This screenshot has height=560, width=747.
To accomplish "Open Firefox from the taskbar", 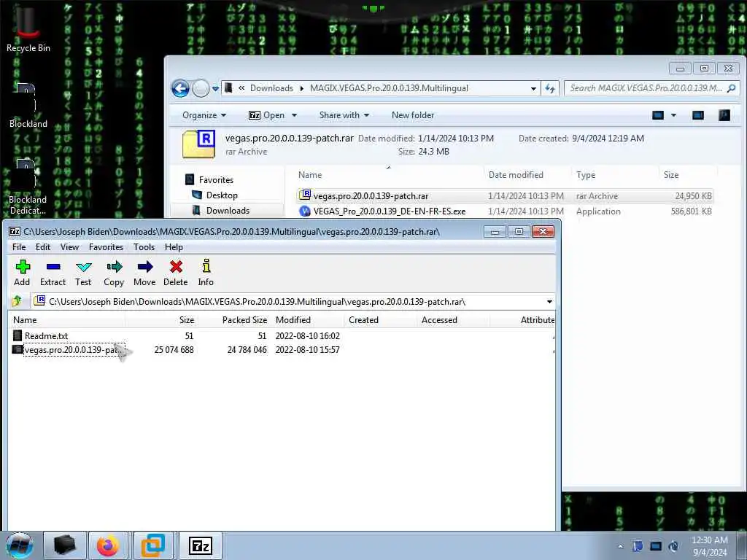I will (108, 545).
